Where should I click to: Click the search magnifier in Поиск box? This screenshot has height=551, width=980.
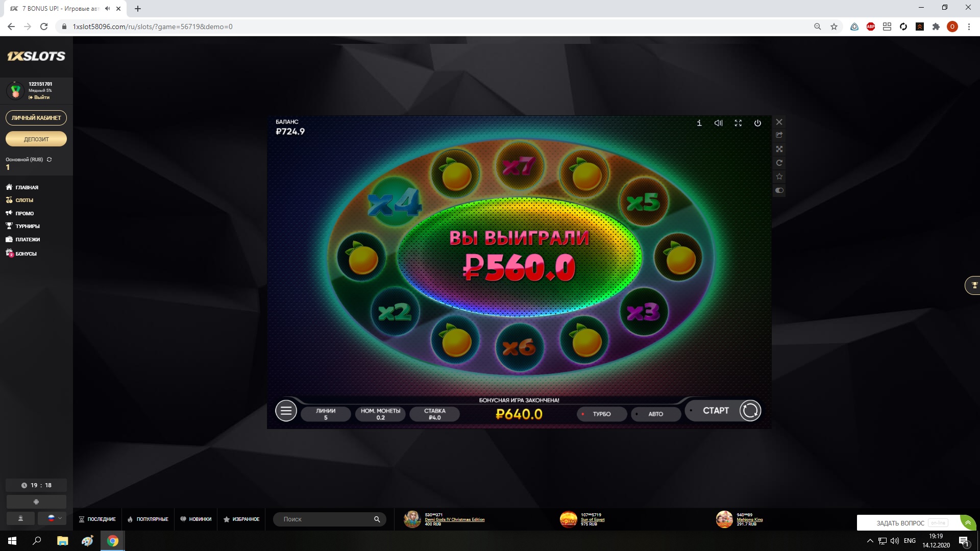coord(377,519)
